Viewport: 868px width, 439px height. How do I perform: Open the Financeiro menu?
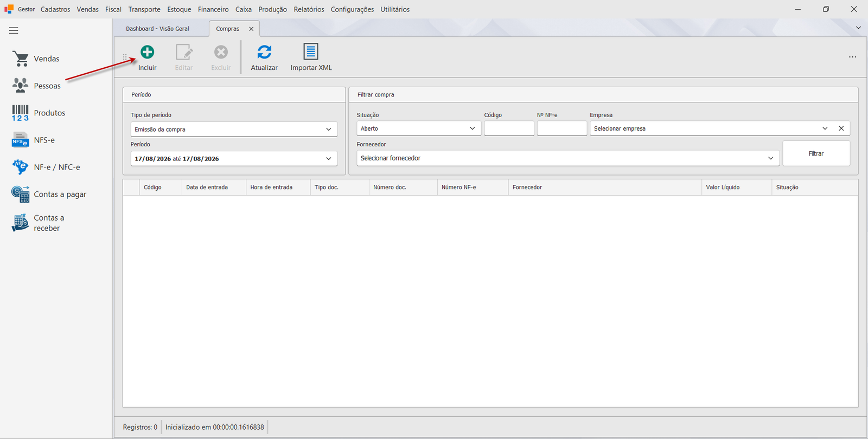(x=213, y=9)
